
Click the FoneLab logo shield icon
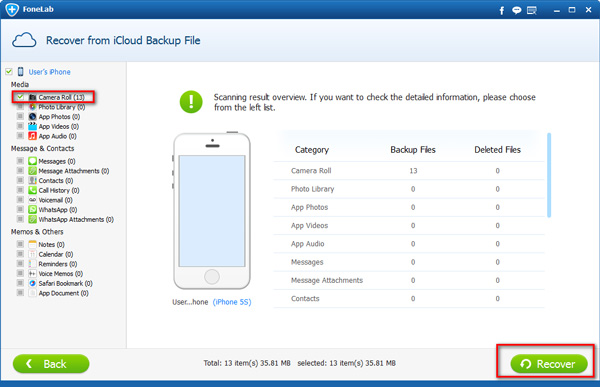(x=12, y=9)
